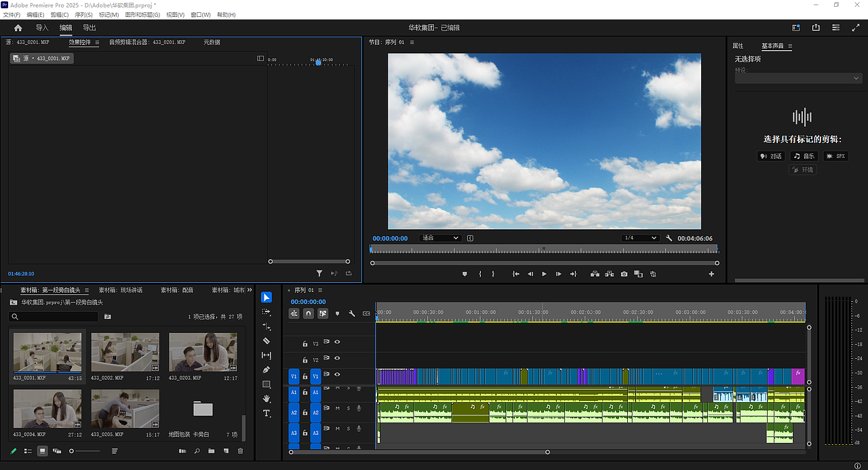Create new bin with folder icon
The height and width of the screenshot is (470, 868).
(x=212, y=451)
